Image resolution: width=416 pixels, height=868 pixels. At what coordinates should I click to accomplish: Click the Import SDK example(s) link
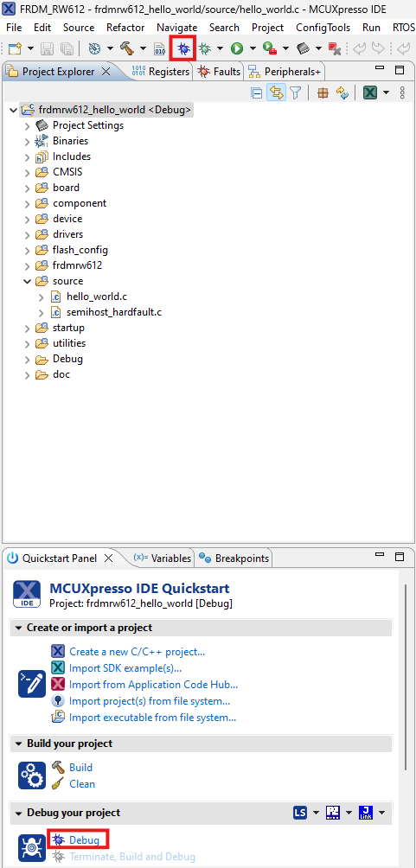[125, 668]
